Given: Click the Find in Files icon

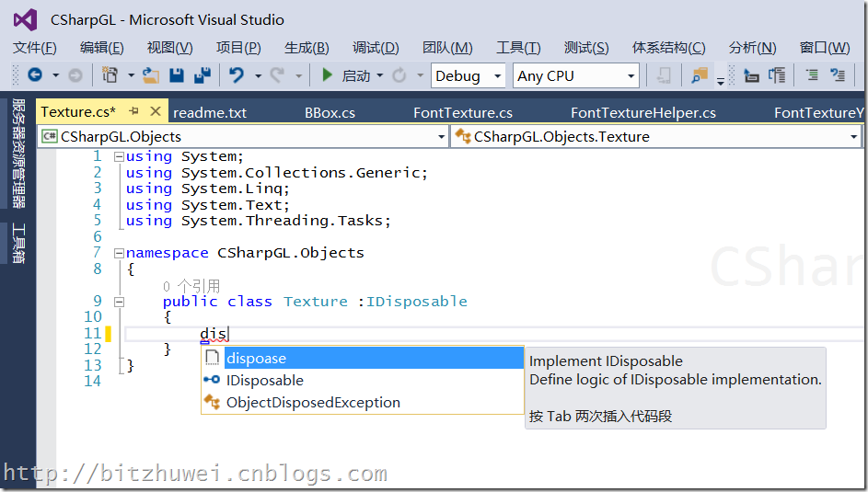Looking at the screenshot, I should tap(700, 75).
